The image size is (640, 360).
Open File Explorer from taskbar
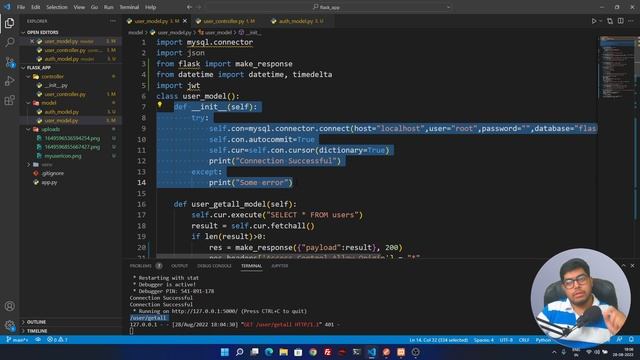pos(284,352)
